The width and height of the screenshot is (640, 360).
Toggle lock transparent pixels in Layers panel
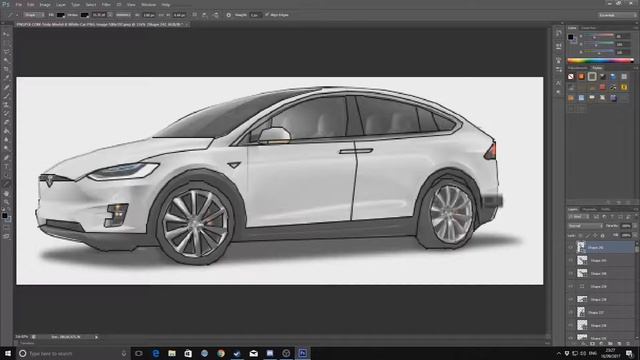[x=580, y=236]
